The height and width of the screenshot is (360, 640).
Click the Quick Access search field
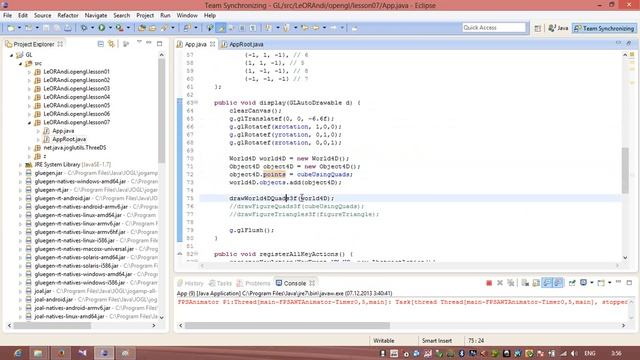pyautogui.click(x=494, y=27)
